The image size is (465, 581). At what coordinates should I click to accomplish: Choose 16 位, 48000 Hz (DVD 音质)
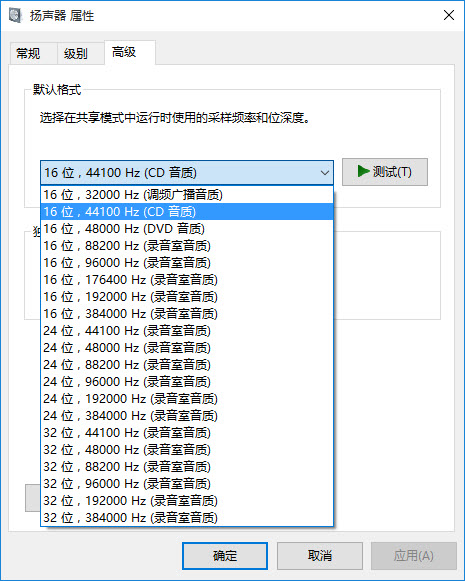[187, 229]
